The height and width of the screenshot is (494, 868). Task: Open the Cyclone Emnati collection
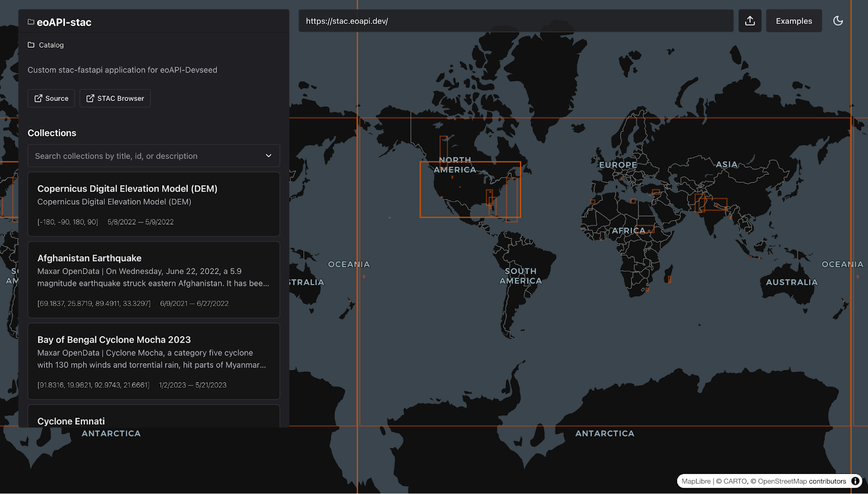pos(154,416)
